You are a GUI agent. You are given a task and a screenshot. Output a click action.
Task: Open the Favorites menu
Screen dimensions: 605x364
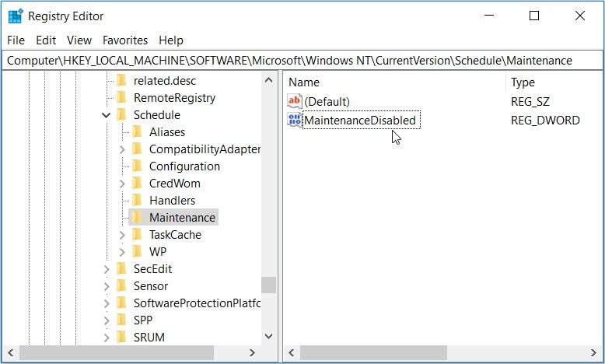(124, 40)
